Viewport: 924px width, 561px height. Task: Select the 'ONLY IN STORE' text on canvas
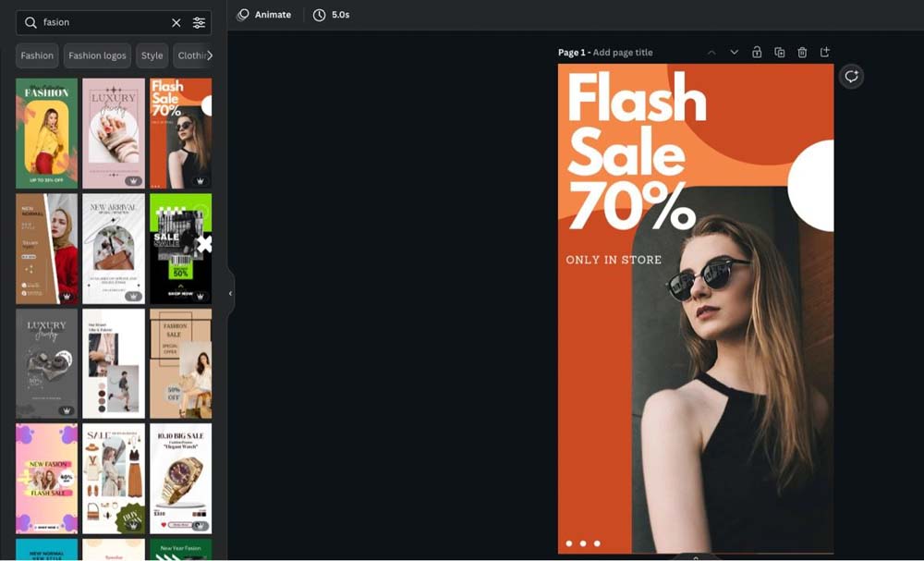614,260
